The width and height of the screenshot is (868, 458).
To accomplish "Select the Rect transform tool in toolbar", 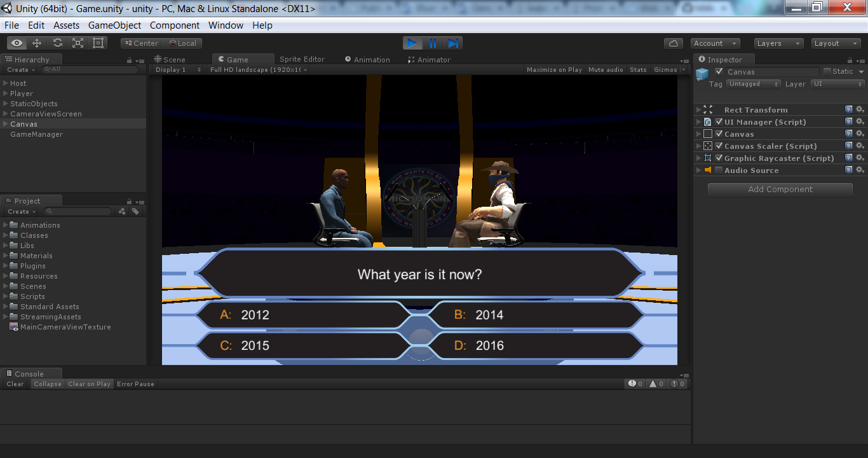I will tap(98, 43).
